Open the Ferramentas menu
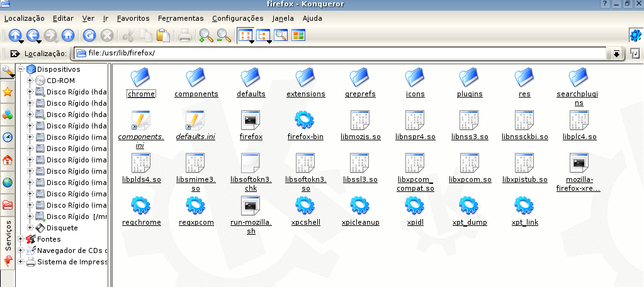644x287 pixels. click(x=181, y=18)
